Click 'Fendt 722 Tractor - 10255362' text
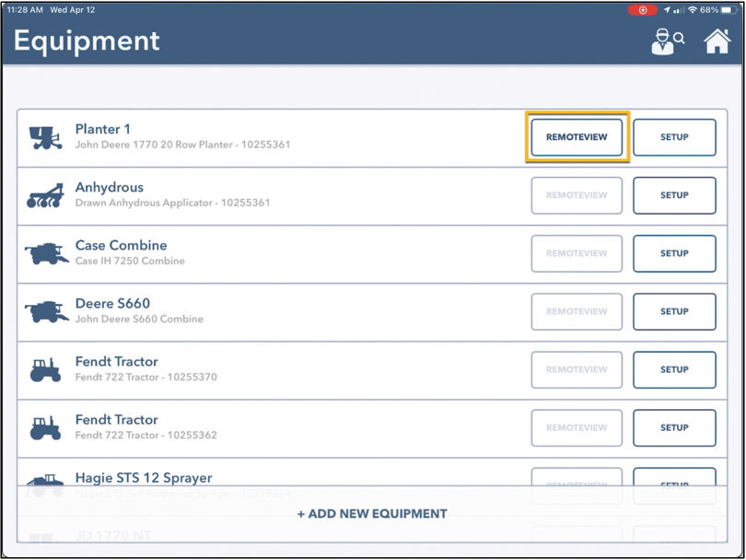The width and height of the screenshot is (746, 560). pos(146,435)
